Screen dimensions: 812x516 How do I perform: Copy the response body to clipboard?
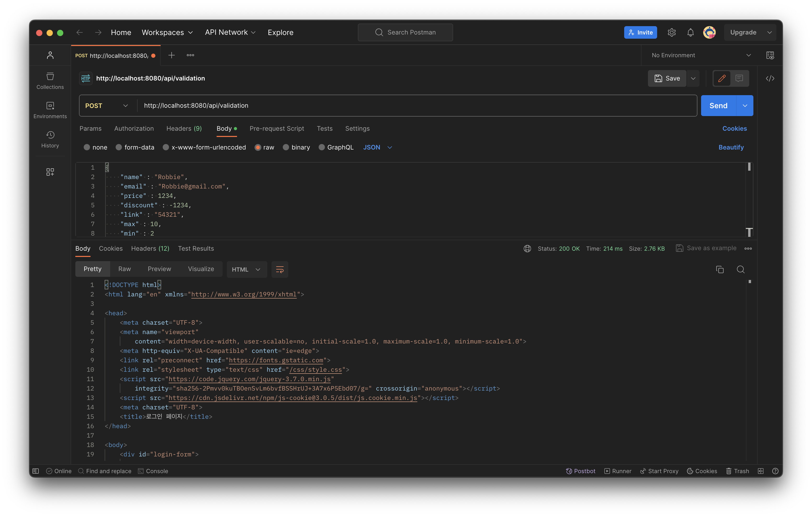(x=720, y=269)
